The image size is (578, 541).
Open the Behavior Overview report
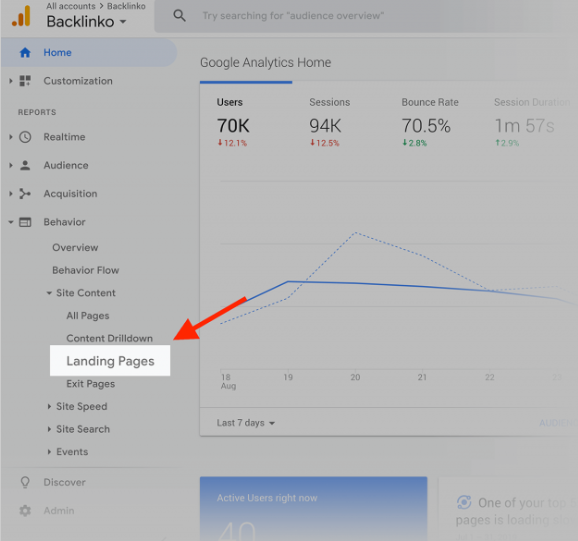[x=75, y=248]
